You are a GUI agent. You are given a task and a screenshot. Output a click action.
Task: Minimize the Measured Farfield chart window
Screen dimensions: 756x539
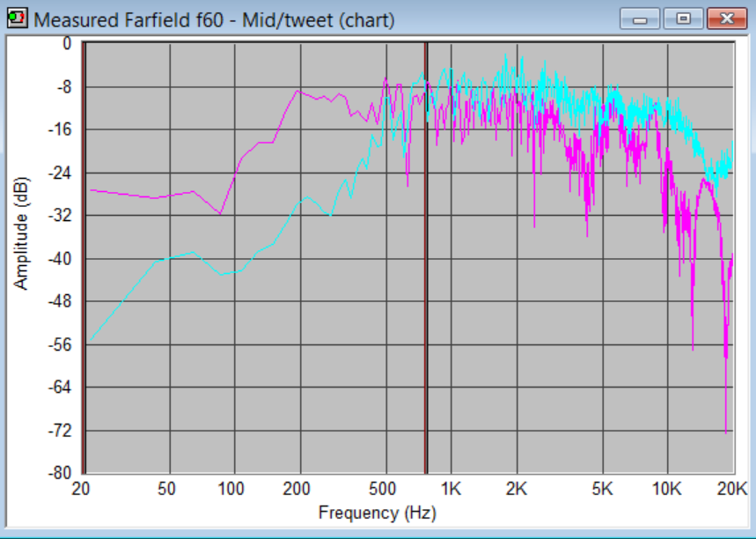tap(639, 18)
